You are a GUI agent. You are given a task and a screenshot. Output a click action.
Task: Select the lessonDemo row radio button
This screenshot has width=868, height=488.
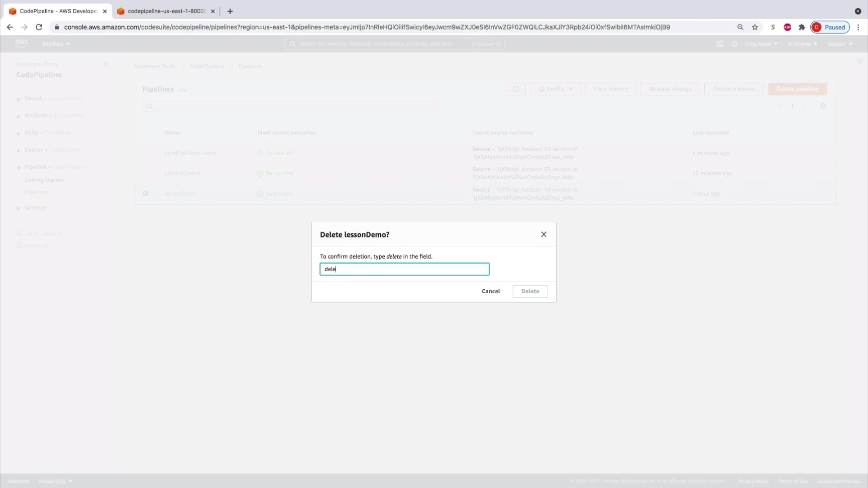[x=145, y=193]
